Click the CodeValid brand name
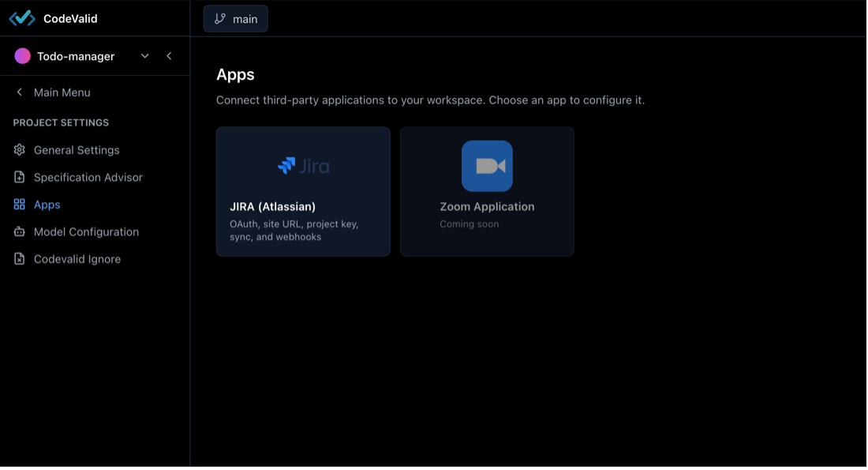The height and width of the screenshot is (470, 868). tap(70, 19)
